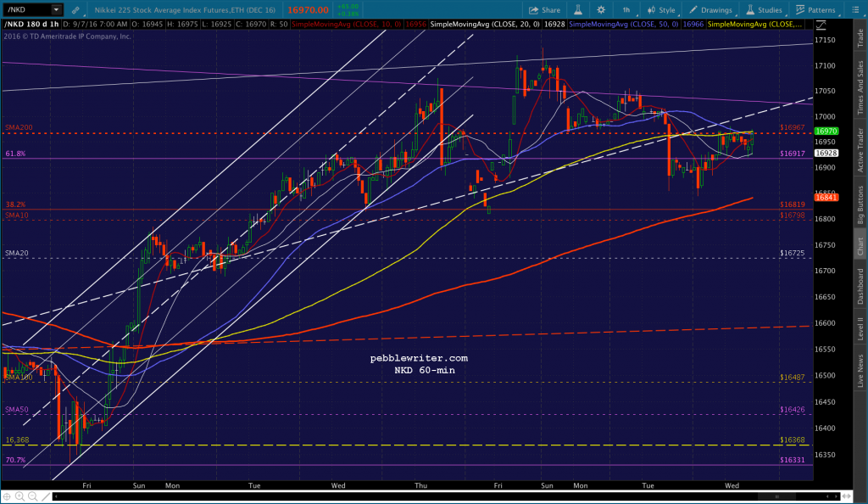Image resolution: width=868 pixels, height=504 pixels.
Task: Click the yellow SimpleMovingAvg (CLOSE,... label
Action: (755, 25)
